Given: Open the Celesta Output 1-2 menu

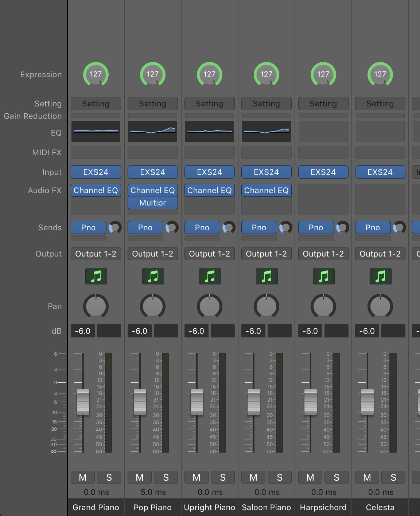Looking at the screenshot, I should click(x=380, y=254).
